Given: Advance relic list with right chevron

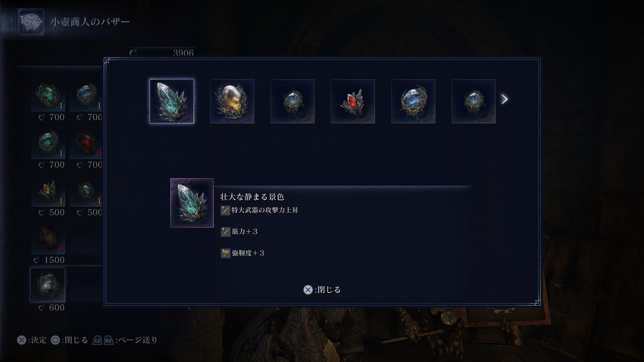Looking at the screenshot, I should (x=504, y=99).
